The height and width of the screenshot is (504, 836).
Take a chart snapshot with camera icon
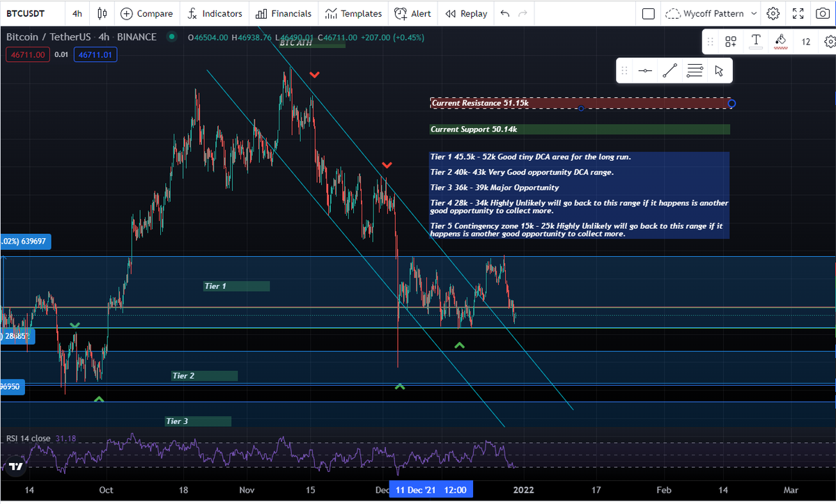coord(823,13)
